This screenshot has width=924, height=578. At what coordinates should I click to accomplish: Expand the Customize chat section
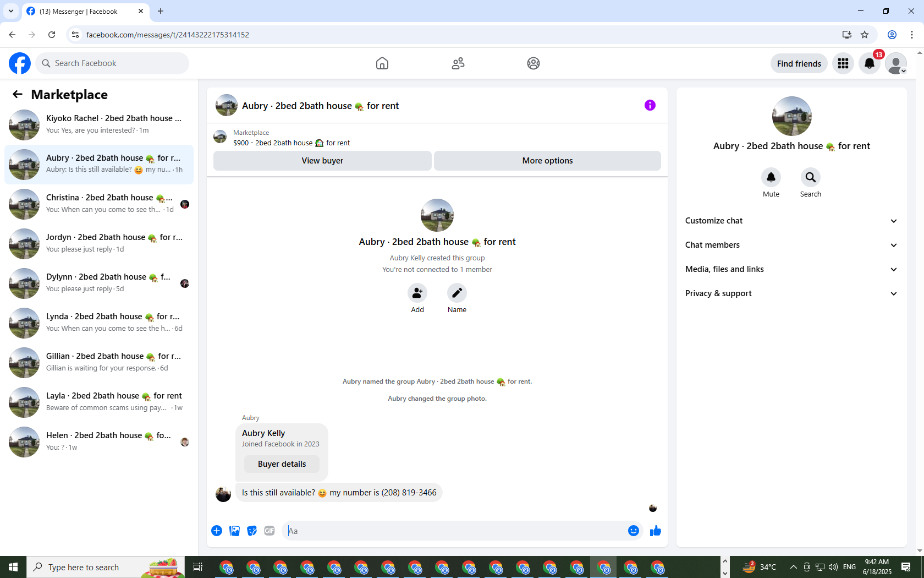[x=791, y=221]
